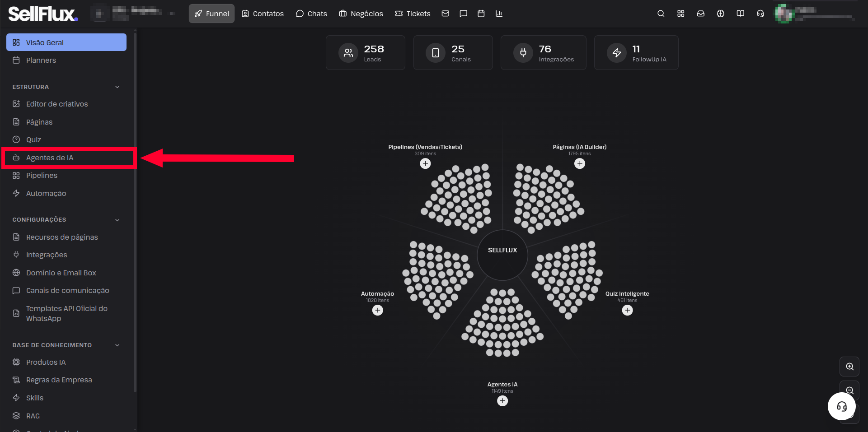Viewport: 868px width, 432px height.
Task: Open the inbox tray icon in the top bar
Action: 700,14
